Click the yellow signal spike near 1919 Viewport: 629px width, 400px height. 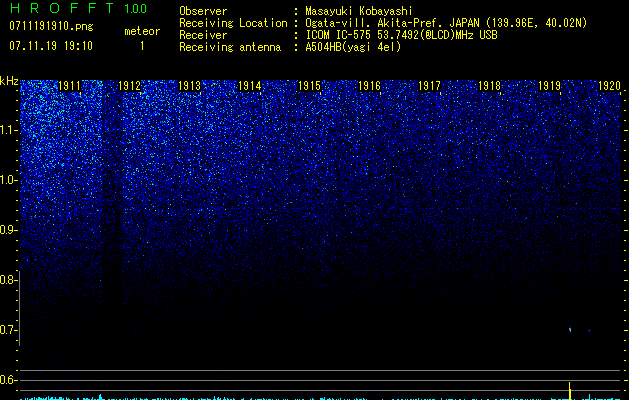coord(570,391)
